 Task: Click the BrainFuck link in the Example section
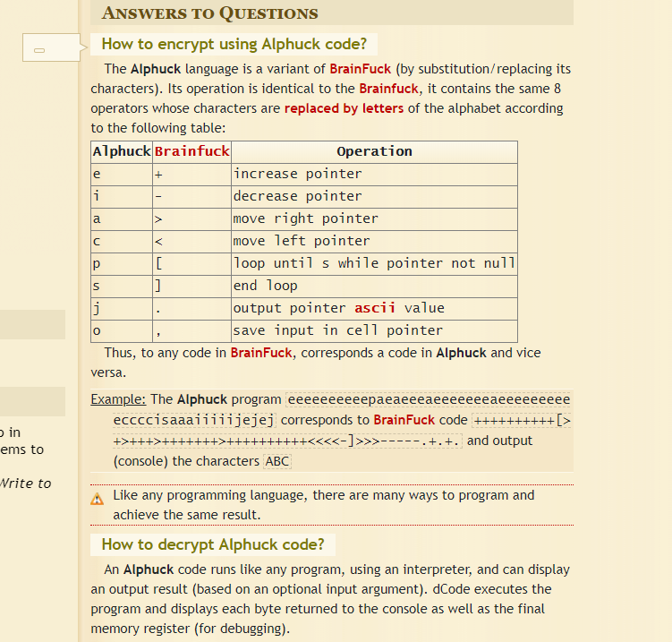tap(404, 420)
